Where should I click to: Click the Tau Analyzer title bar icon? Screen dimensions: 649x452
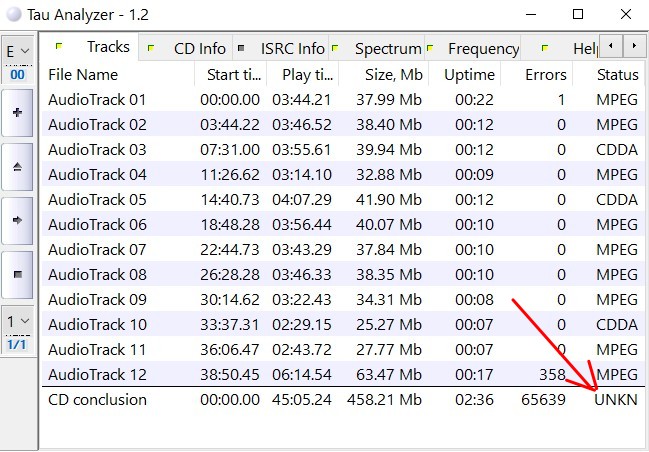click(14, 15)
